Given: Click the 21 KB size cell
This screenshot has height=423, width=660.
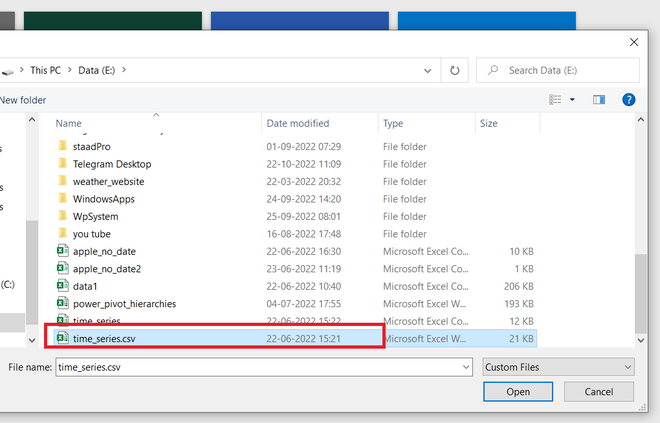Looking at the screenshot, I should click(x=522, y=339).
